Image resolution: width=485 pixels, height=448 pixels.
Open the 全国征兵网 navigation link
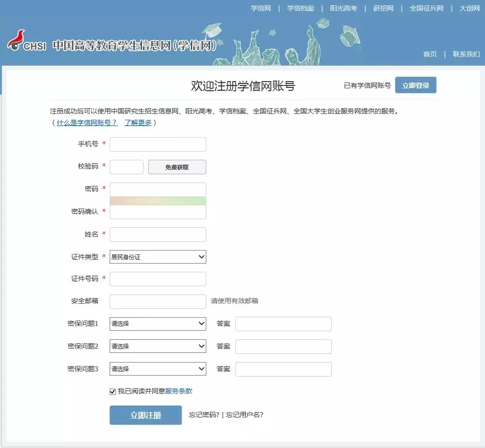tap(426, 8)
